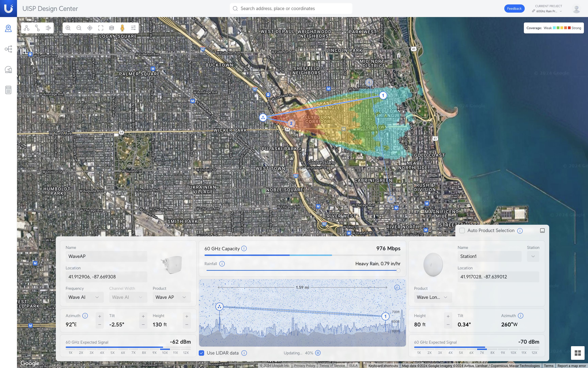Image resolution: width=588 pixels, height=368 pixels.
Task: Zoom out on the map
Action: pyautogui.click(x=79, y=28)
